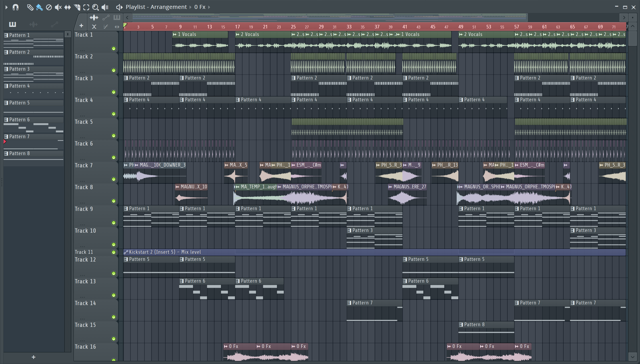Click the green song start marker
Screen dimensions: 640x364
point(125,25)
